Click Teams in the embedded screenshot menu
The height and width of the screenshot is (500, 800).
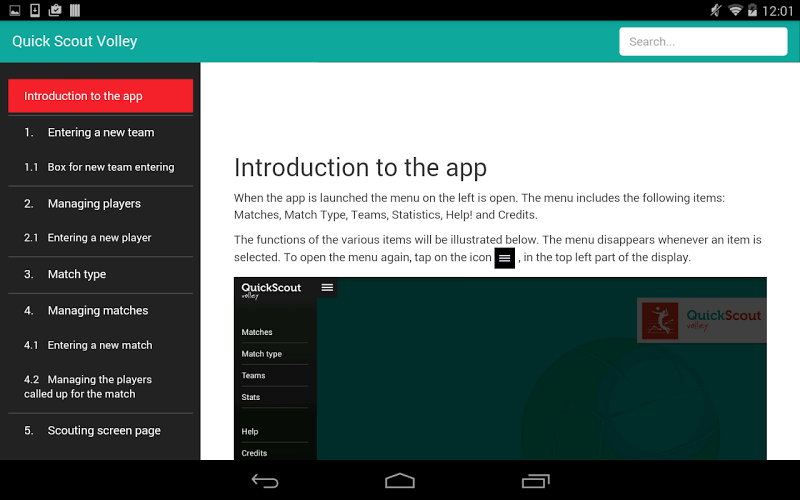[253, 375]
